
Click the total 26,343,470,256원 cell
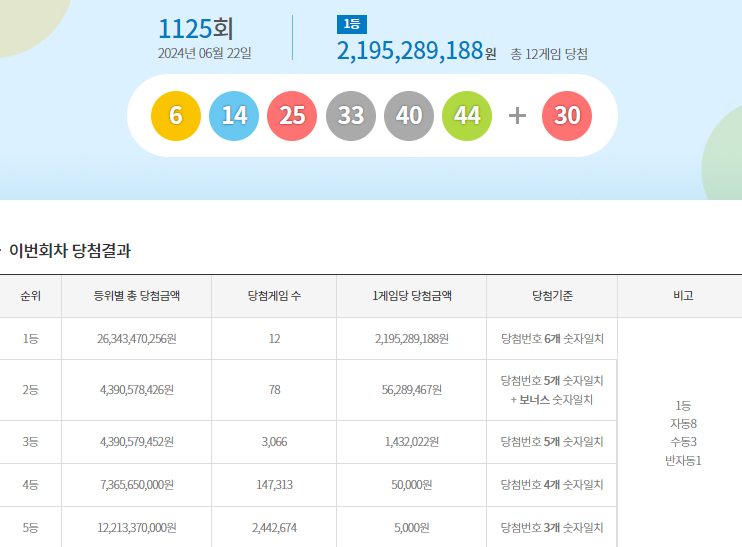pyautogui.click(x=136, y=339)
